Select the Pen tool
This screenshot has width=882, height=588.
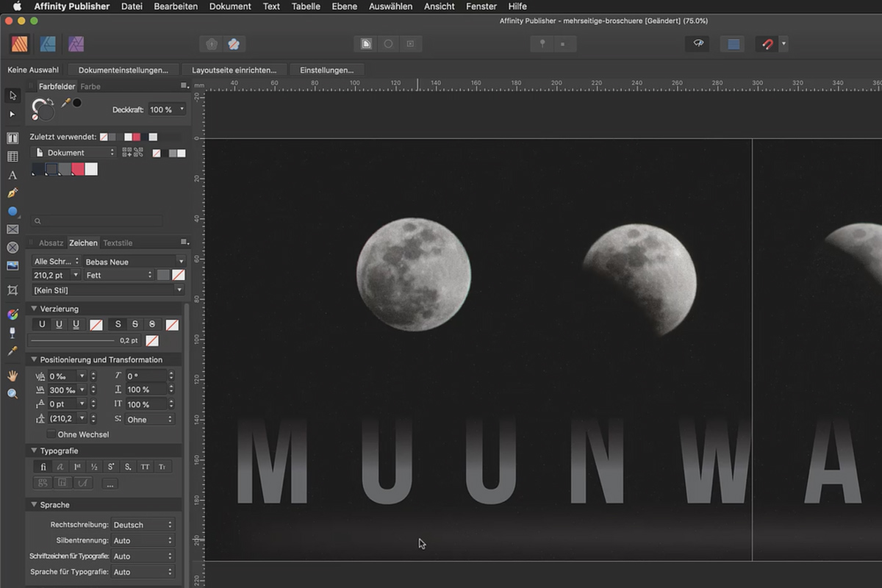coord(12,193)
